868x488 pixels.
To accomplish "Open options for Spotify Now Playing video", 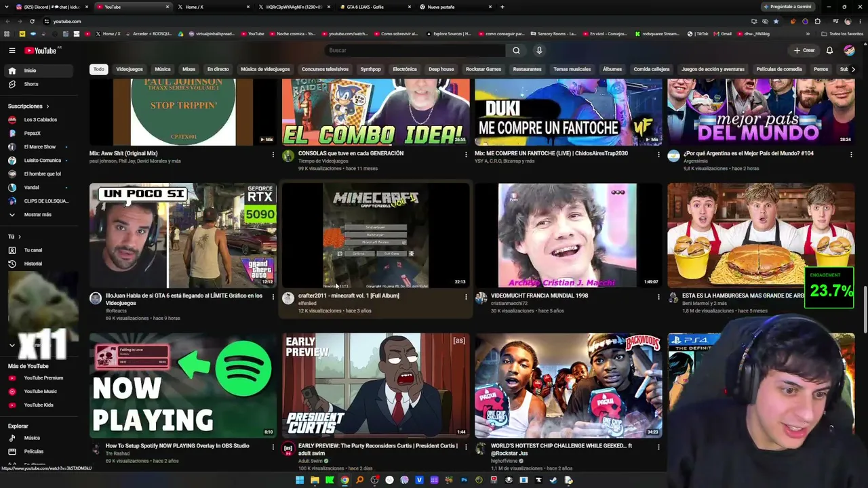I will pos(273,447).
